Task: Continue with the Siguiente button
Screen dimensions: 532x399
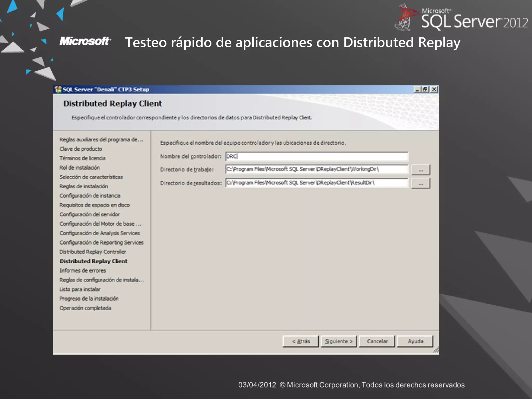Action: (339, 341)
